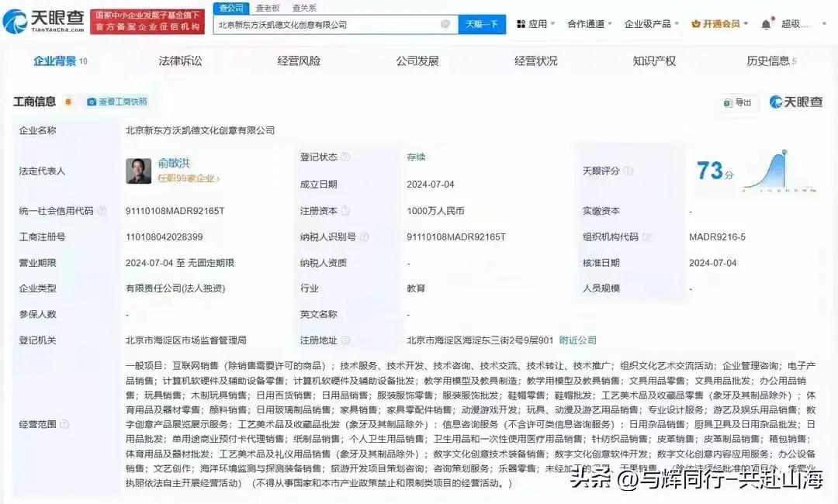Viewport: 838px width, 504px height.
Task: Click help icon beside 天眼评分
Action: (x=628, y=171)
